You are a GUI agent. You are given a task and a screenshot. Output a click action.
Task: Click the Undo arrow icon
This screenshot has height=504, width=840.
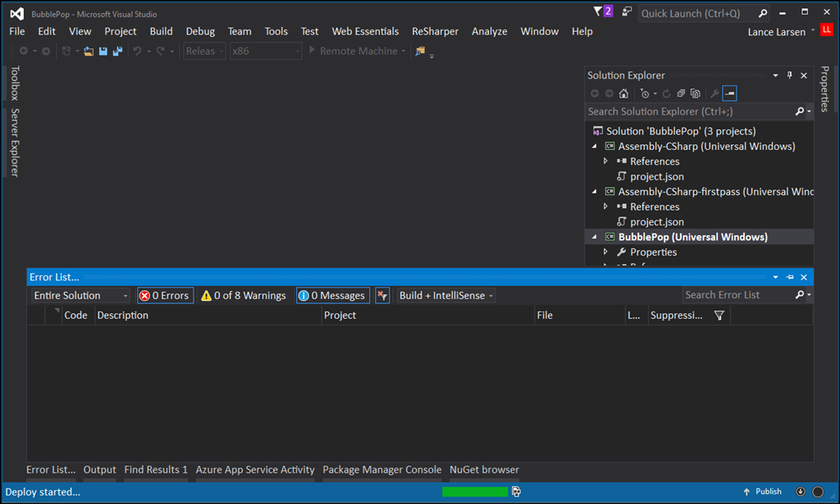click(x=137, y=52)
